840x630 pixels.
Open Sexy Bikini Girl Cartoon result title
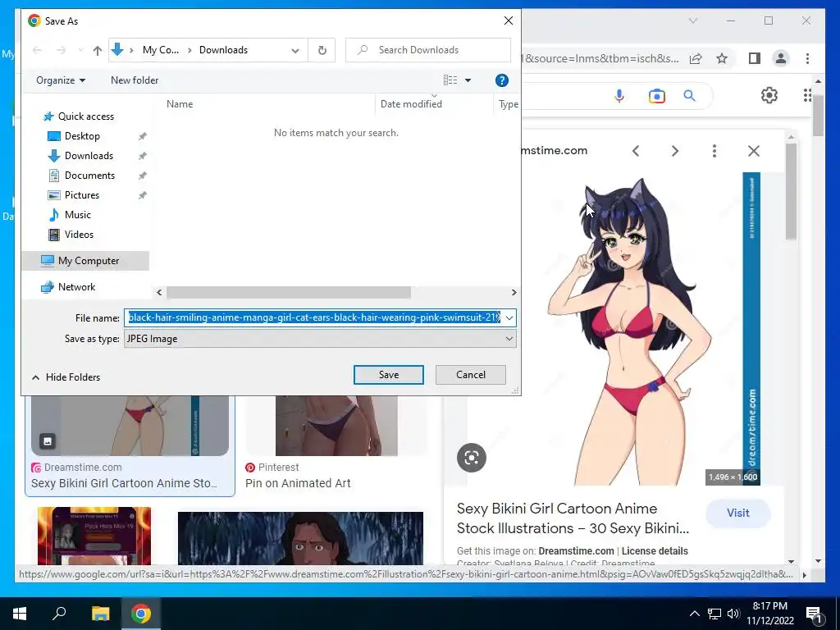tap(125, 483)
